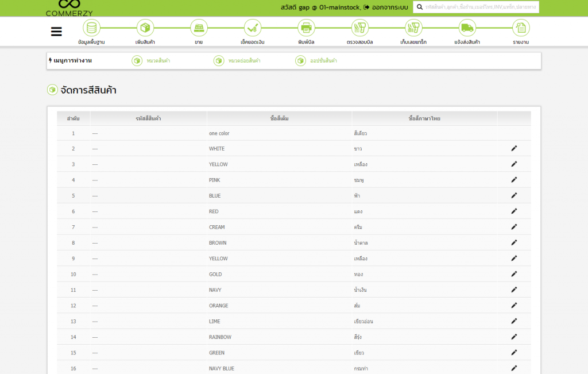Open the เก็บเลขแทร็ก scanner icon

click(x=413, y=28)
